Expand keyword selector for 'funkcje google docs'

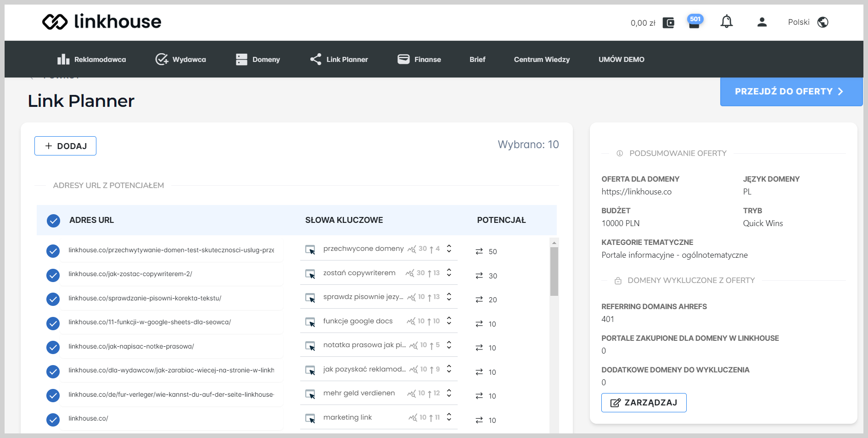449,321
